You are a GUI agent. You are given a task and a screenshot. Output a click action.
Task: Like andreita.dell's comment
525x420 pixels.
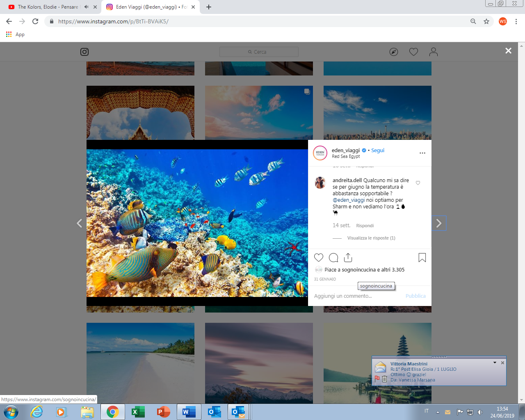418,183
